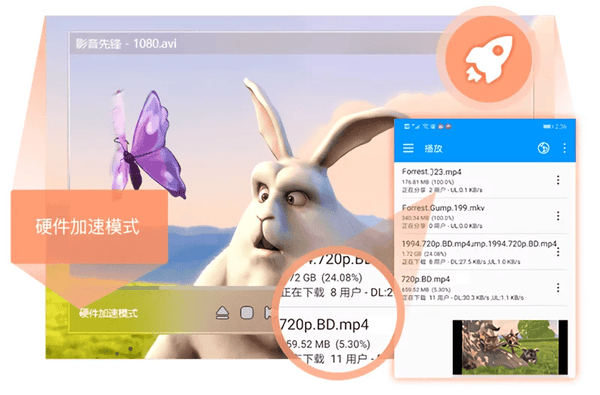This screenshot has height=395, width=600.
Task: Select the Forrest.)23.mp4 file name
Action: (x=431, y=171)
